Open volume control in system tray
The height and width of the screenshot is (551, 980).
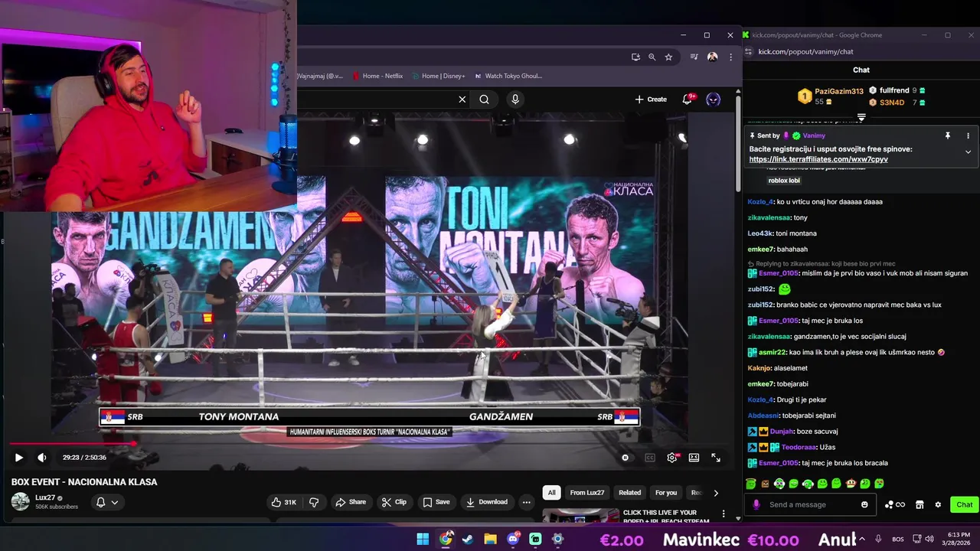pyautogui.click(x=930, y=539)
